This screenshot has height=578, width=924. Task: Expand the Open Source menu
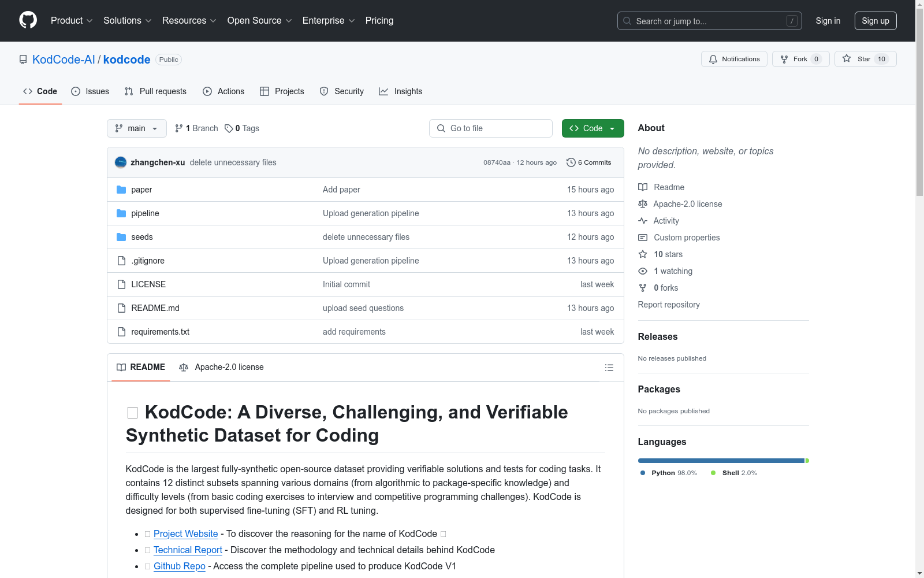coord(260,21)
